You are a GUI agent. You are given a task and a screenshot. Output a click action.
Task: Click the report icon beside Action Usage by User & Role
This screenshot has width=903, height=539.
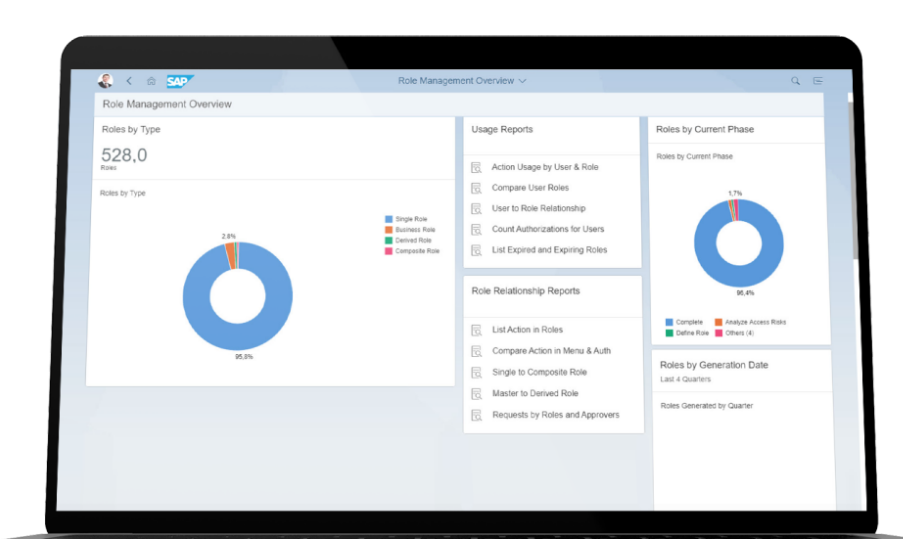click(x=476, y=168)
